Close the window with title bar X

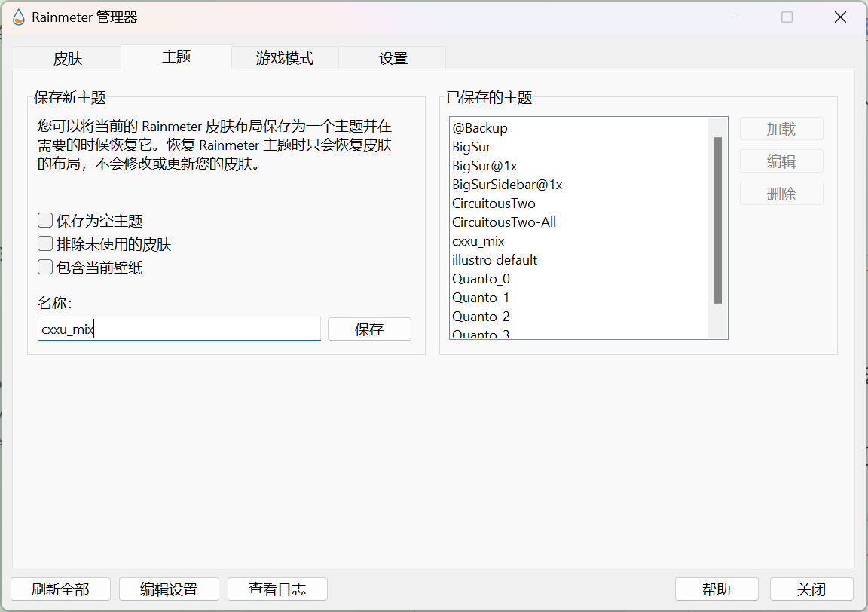point(840,17)
